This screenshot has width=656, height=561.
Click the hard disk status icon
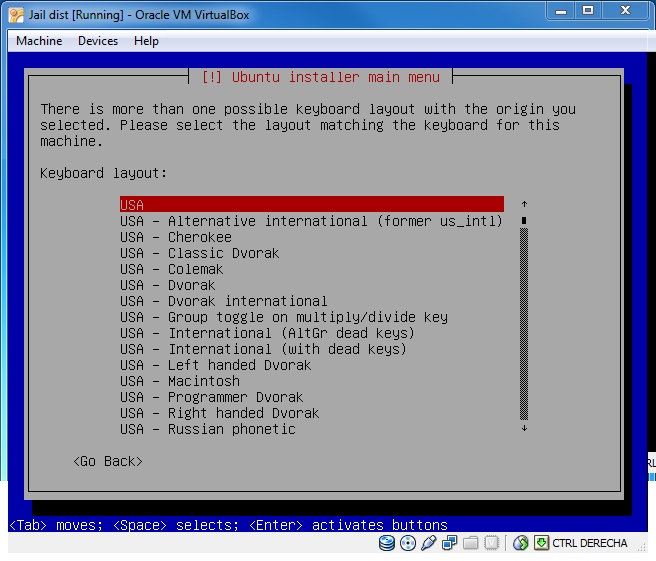point(387,543)
